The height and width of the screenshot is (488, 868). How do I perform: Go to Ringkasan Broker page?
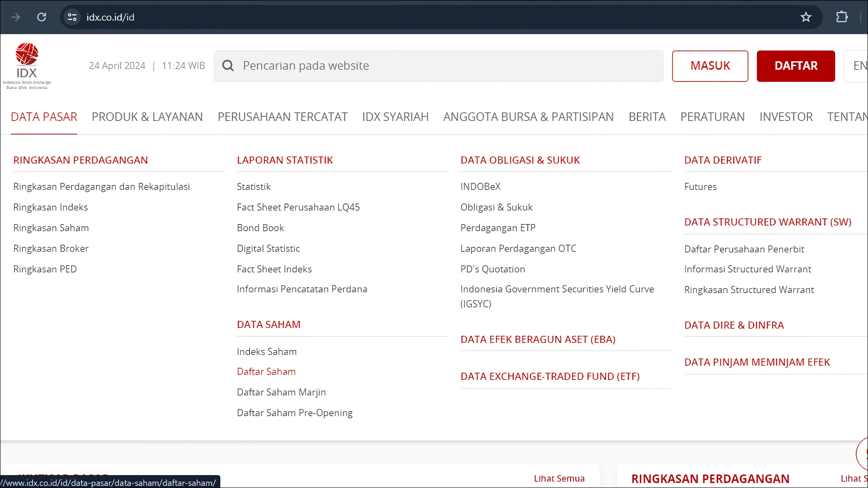(51, 249)
